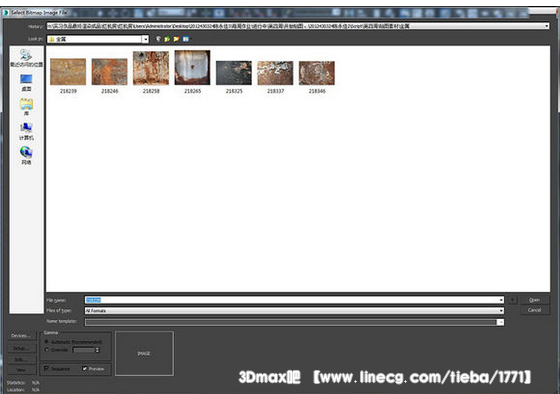Click the 3ds Max icon in title bar

pos(6,13)
